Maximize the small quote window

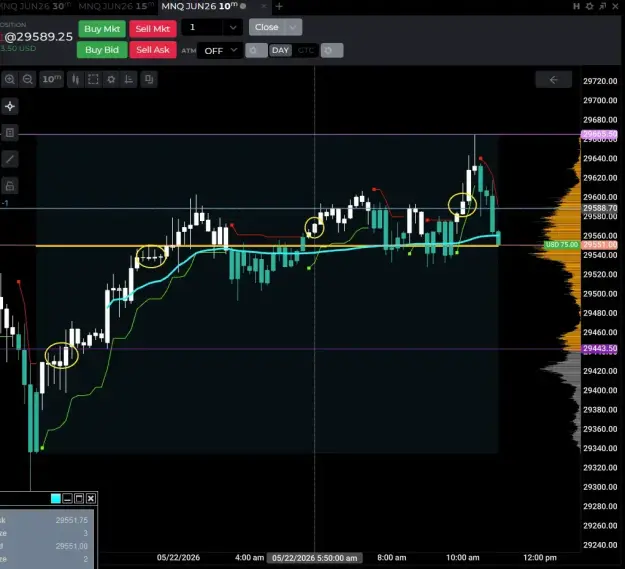click(x=79, y=498)
